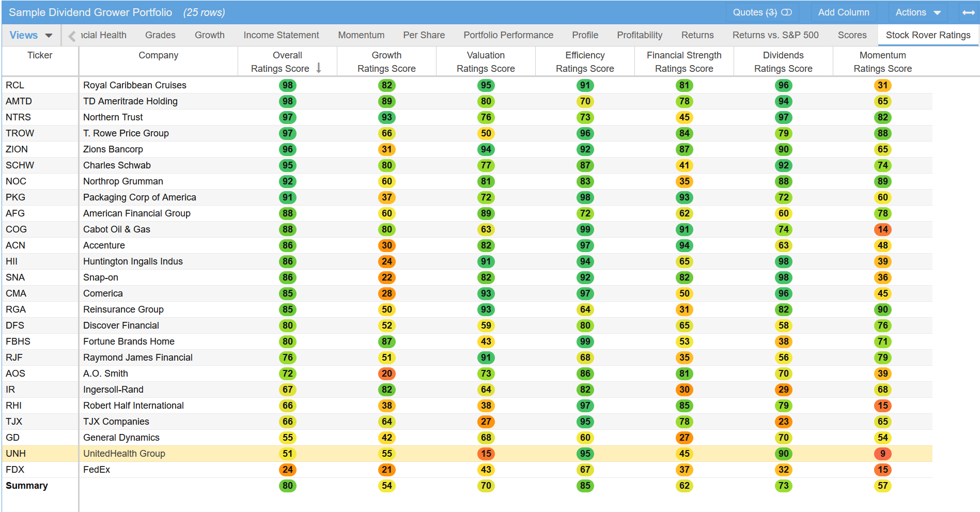980x512 pixels.
Task: Click UNH momentum score badge 9
Action: [882, 454]
